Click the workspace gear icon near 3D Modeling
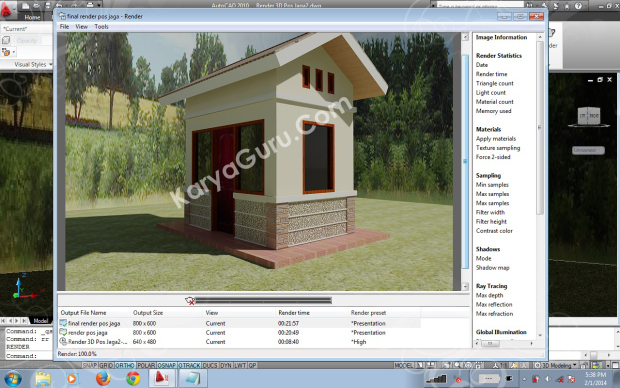This screenshot has height=388, width=620. 537,365
